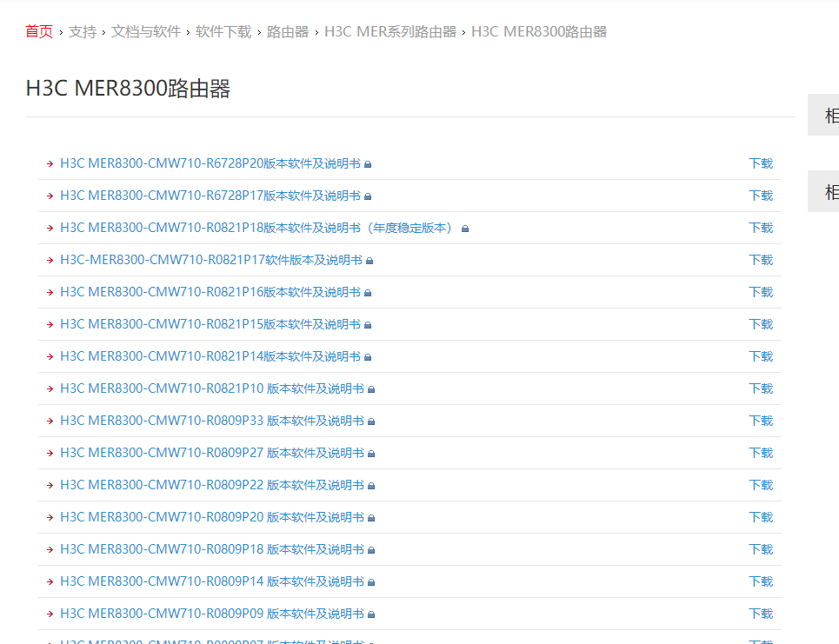Viewport: 839px width, 644px height.
Task: Click 下载 for R6728P20 row
Action: tap(761, 163)
